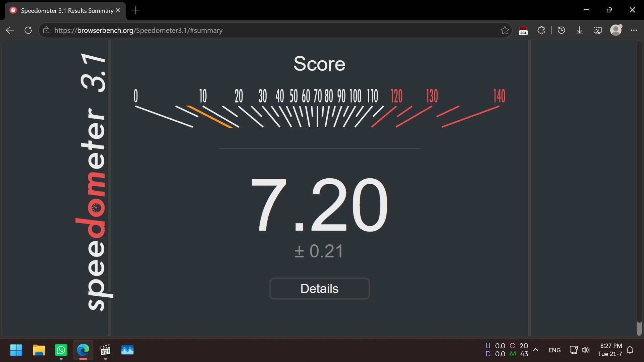Click the 7.20 score value
This screenshot has height=362, width=644.
[320, 204]
